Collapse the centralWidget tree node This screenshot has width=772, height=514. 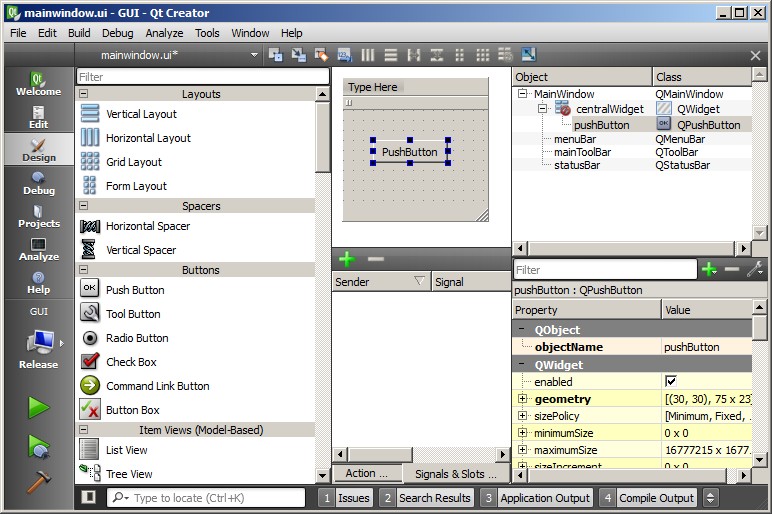coord(542,108)
